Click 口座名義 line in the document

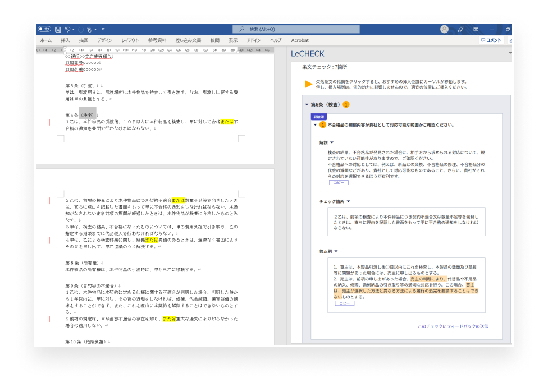pyautogui.click(x=83, y=70)
